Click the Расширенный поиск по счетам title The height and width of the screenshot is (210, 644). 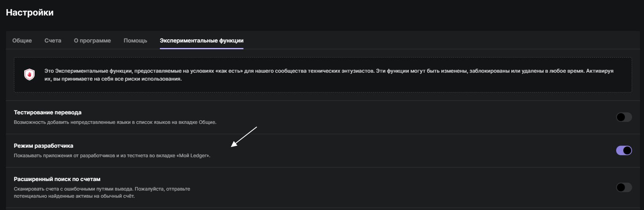(x=57, y=179)
